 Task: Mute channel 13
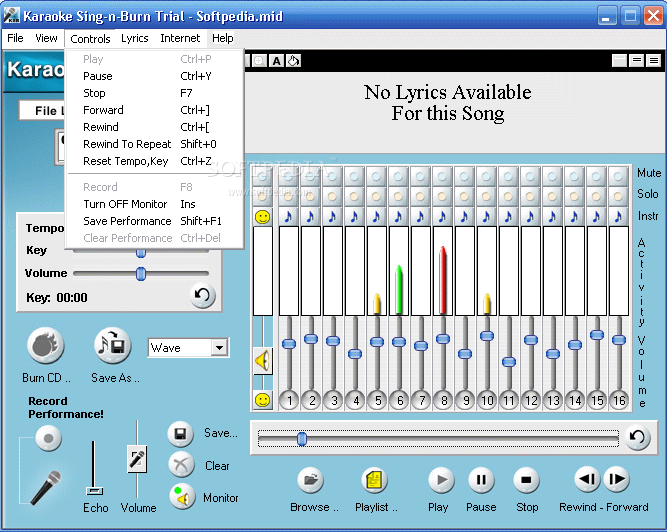coord(553,176)
